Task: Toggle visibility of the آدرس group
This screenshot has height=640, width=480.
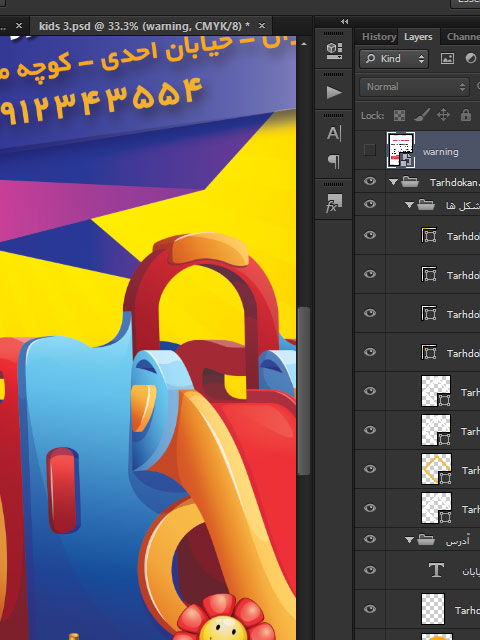Action: (370, 539)
